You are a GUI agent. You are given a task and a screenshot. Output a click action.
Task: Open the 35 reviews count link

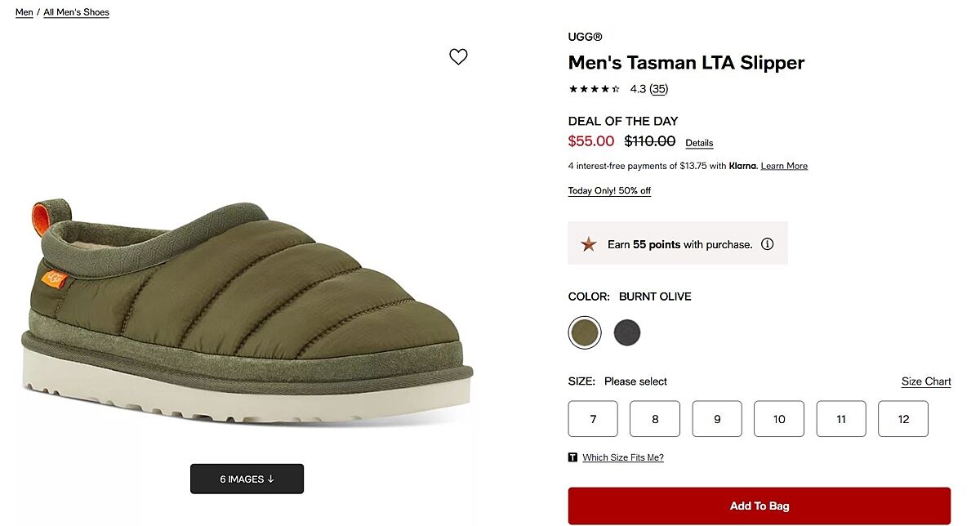point(659,89)
